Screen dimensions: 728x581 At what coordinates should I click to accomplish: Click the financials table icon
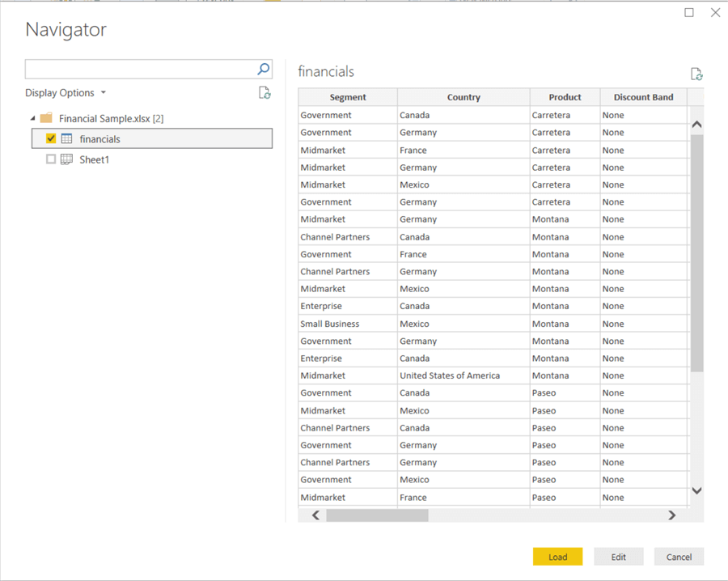pyautogui.click(x=67, y=139)
